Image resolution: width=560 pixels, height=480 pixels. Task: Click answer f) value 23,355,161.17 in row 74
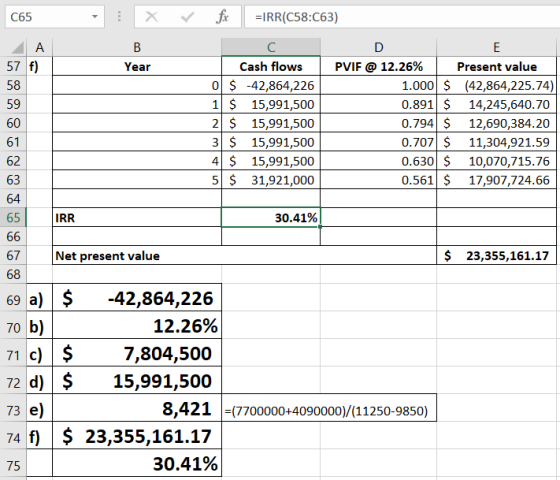tap(137, 436)
